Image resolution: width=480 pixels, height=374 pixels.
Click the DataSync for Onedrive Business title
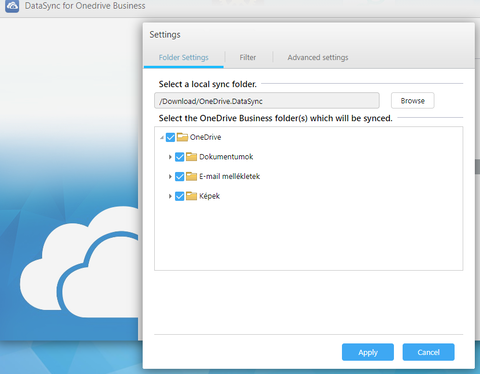(x=85, y=6)
